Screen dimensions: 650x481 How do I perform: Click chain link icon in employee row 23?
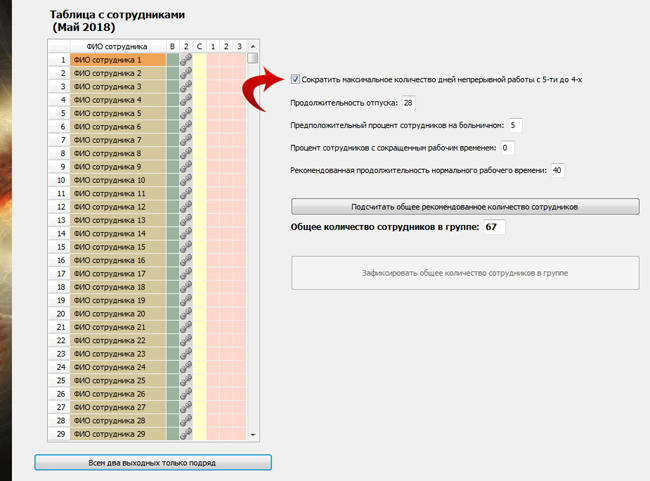pos(186,353)
